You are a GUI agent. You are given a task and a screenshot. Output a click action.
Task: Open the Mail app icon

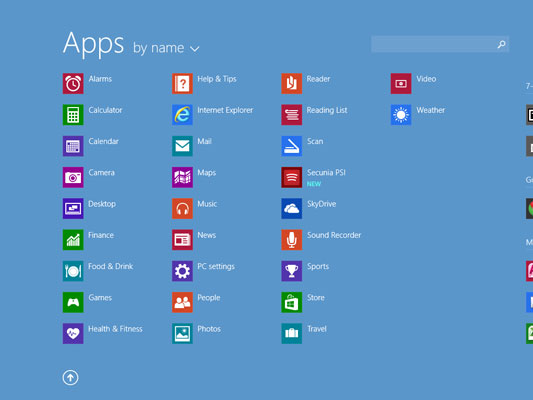[x=183, y=146]
